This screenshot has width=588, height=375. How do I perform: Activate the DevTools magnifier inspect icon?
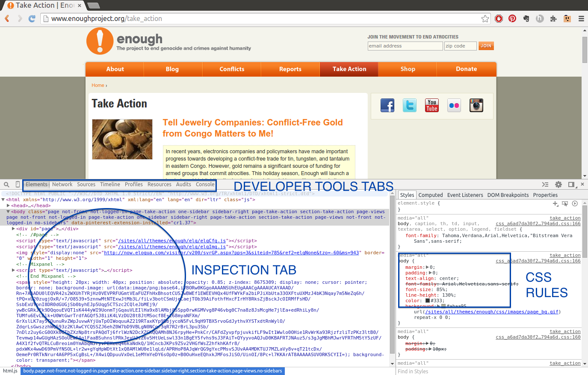(6, 185)
